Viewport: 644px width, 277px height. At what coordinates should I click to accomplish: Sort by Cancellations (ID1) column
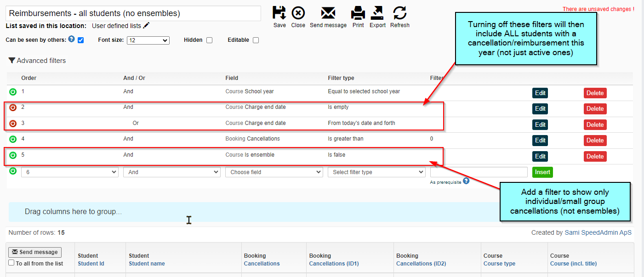click(x=334, y=264)
